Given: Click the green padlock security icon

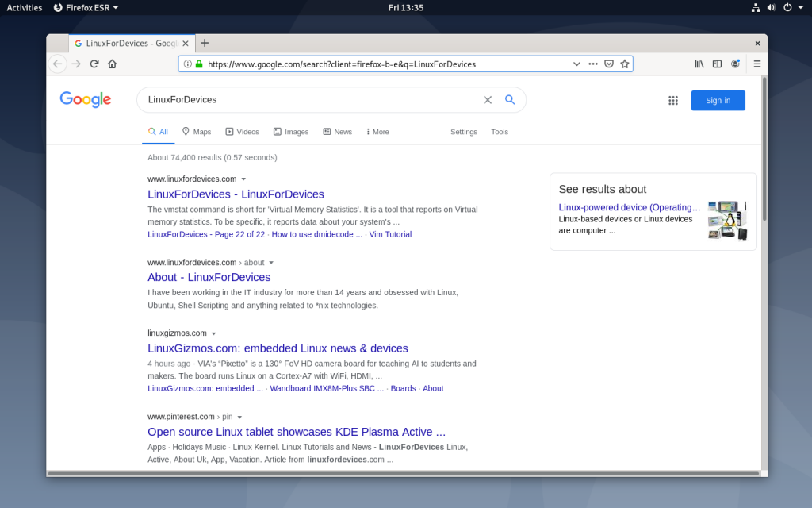Looking at the screenshot, I should pyautogui.click(x=199, y=63).
